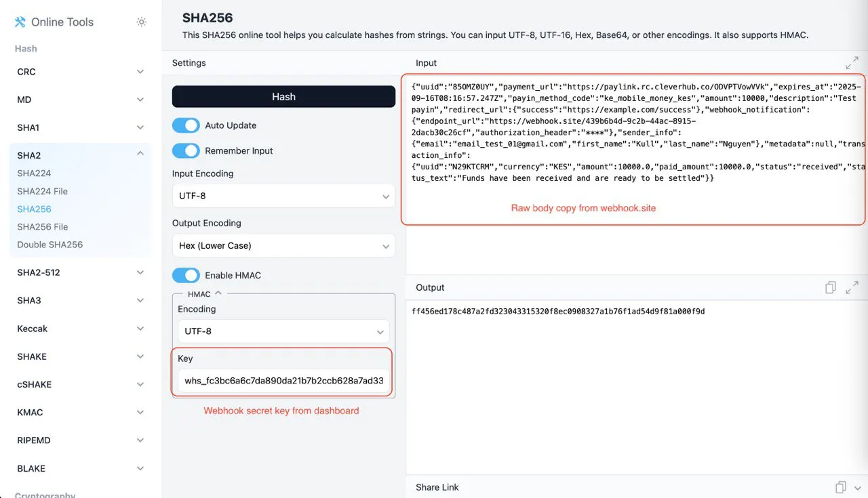Click the Online Tools logo
This screenshot has width=868, height=498.
click(x=53, y=22)
